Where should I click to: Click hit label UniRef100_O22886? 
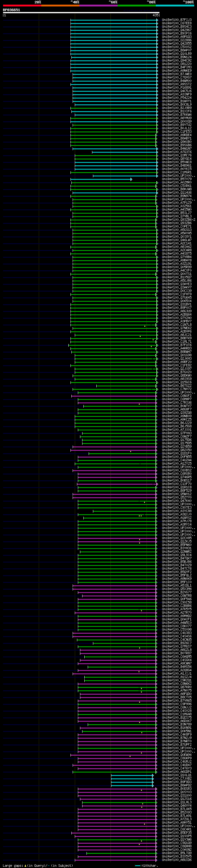[176, 40]
